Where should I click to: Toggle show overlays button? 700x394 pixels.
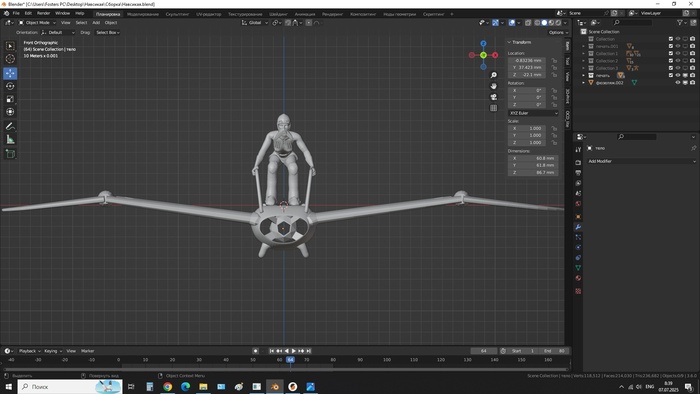coord(512,23)
